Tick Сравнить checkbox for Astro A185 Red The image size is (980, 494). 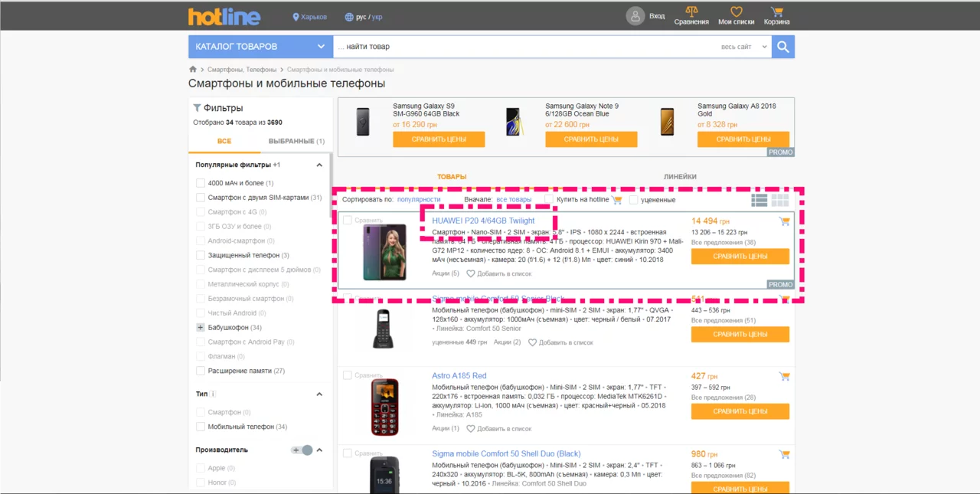(x=348, y=375)
